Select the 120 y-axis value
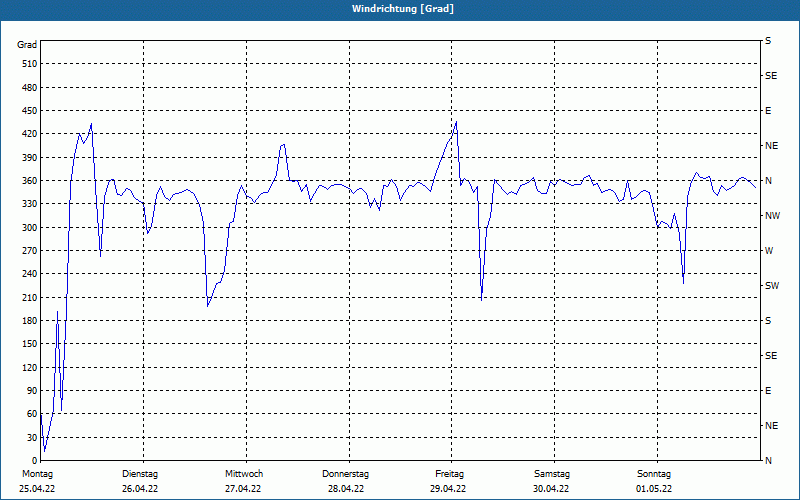Viewport: 800px width, 500px height. point(30,367)
